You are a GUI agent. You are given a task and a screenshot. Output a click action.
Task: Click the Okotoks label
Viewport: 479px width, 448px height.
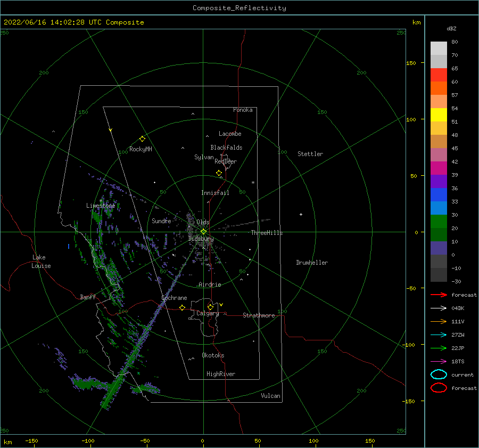click(213, 355)
